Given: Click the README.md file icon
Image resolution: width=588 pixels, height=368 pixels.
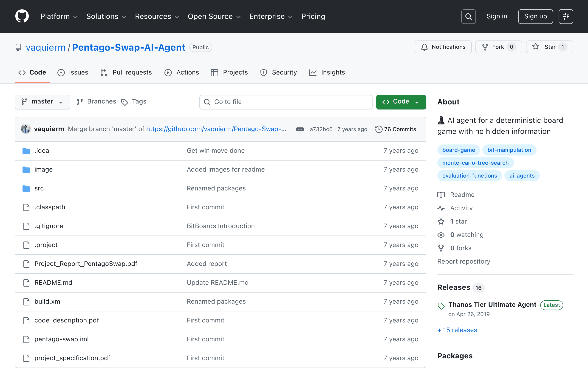Looking at the screenshot, I should click(x=26, y=283).
